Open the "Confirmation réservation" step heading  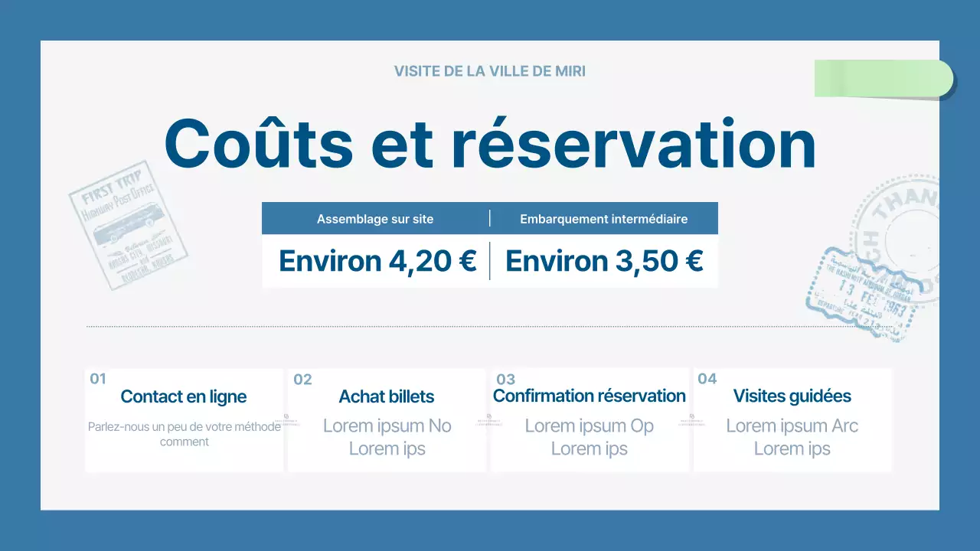click(590, 396)
